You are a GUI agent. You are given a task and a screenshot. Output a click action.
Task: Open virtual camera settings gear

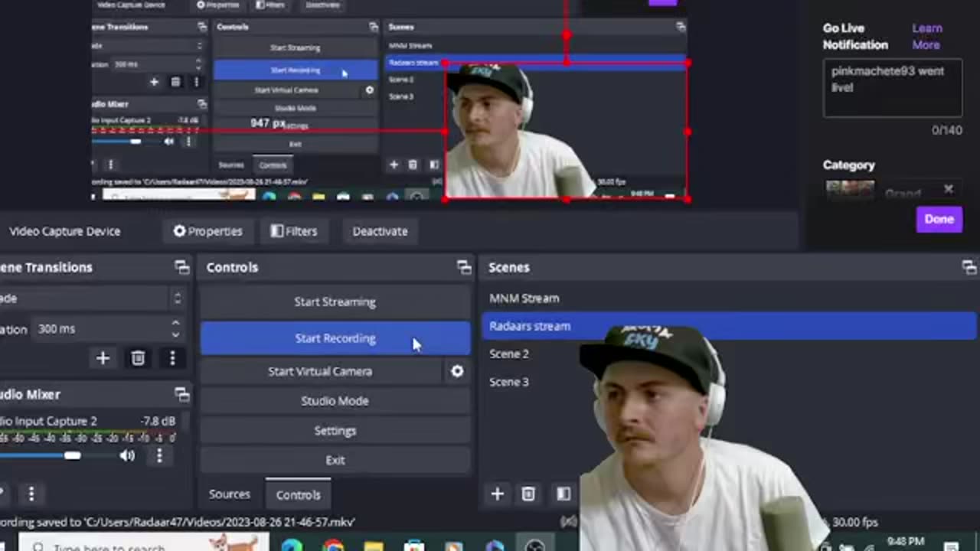[x=457, y=371]
